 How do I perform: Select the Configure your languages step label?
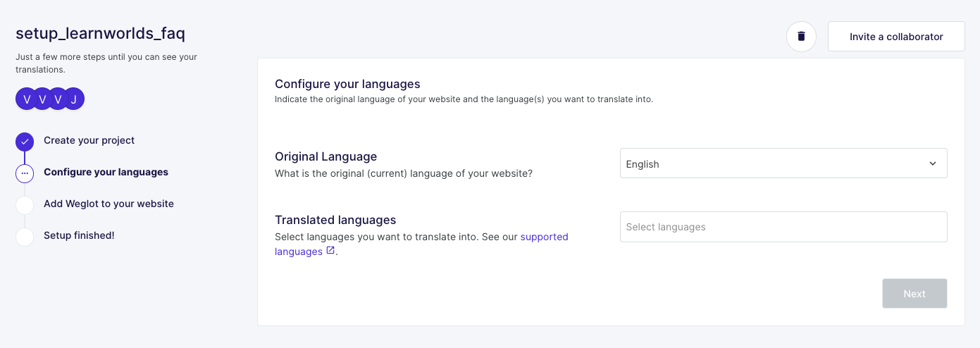[106, 172]
